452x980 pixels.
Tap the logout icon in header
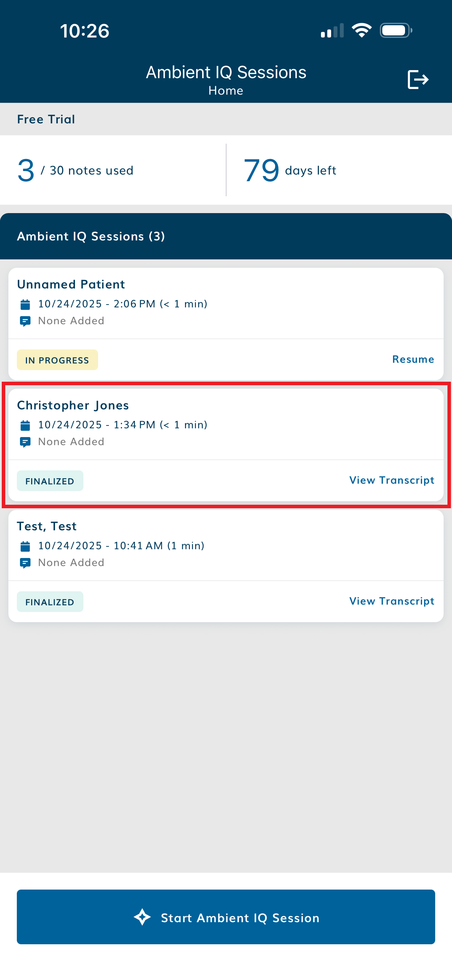coord(418,80)
